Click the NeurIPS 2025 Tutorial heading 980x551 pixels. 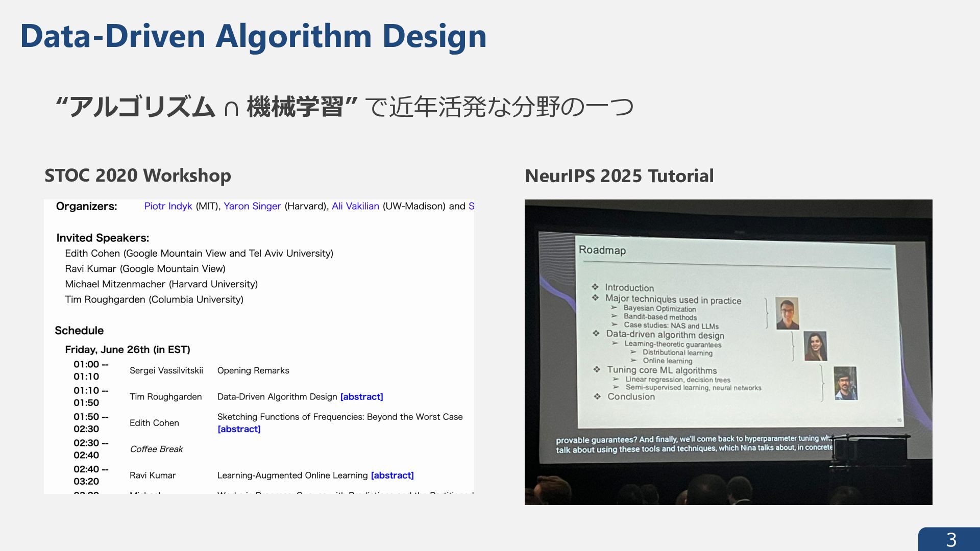(x=619, y=176)
